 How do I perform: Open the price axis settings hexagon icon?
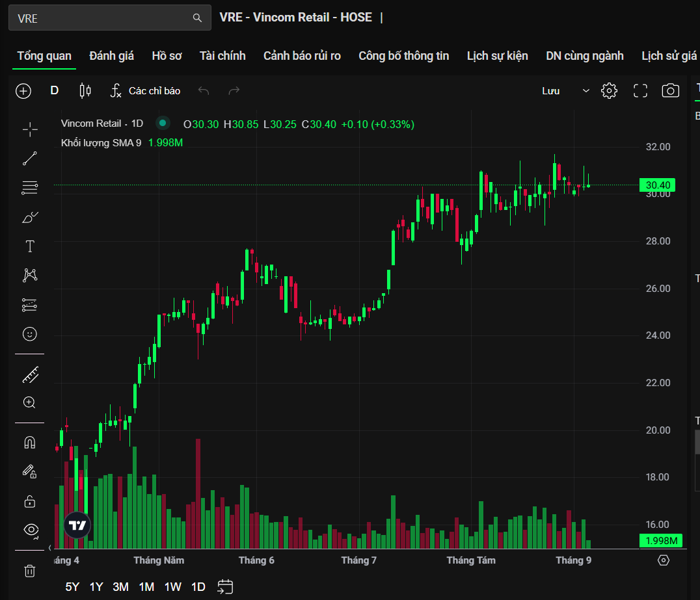664,560
